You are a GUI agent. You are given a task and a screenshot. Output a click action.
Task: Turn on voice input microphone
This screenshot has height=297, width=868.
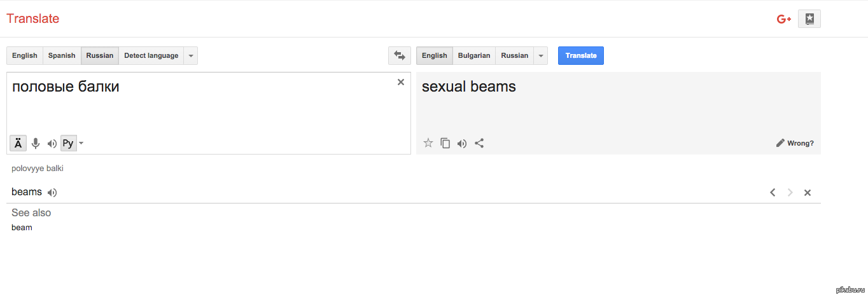[x=36, y=144]
